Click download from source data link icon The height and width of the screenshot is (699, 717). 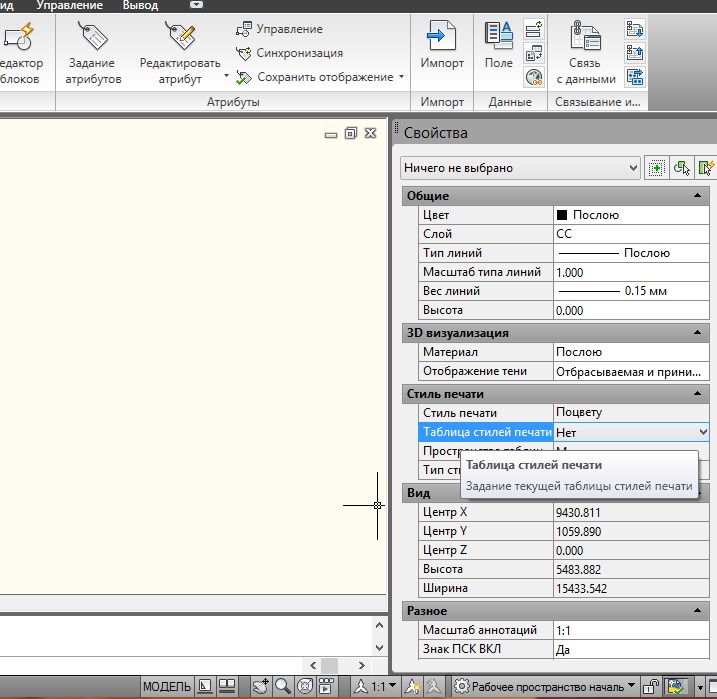[635, 29]
